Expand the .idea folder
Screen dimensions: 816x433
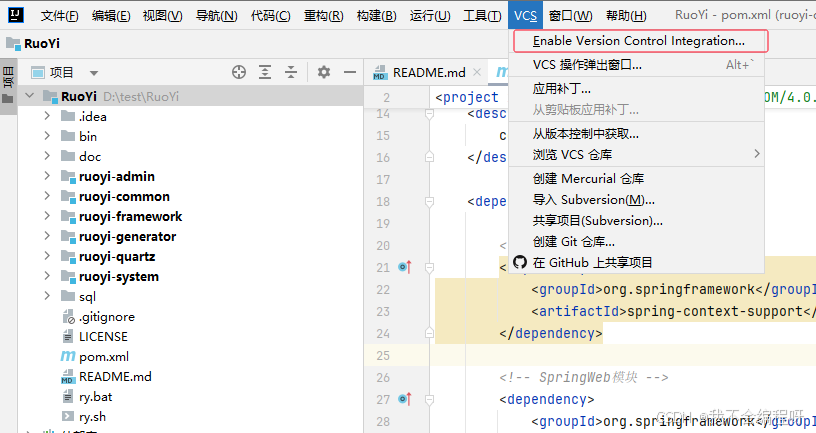pos(47,116)
